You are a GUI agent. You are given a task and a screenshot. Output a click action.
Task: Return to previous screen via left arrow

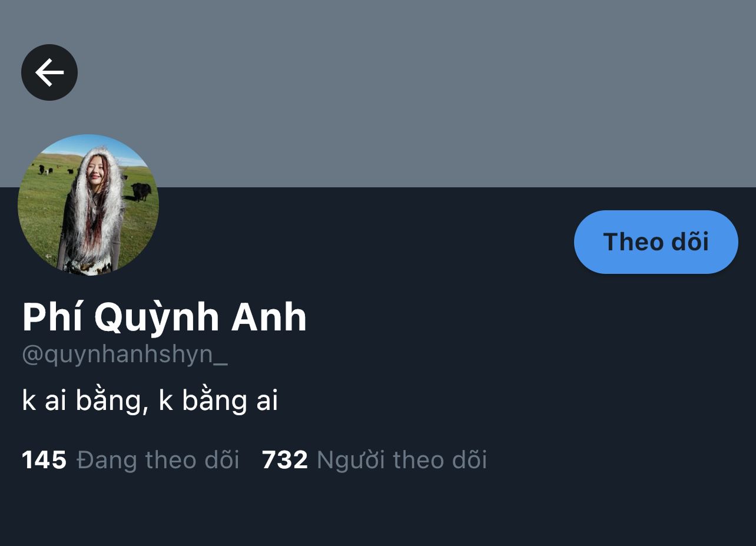[x=49, y=72]
